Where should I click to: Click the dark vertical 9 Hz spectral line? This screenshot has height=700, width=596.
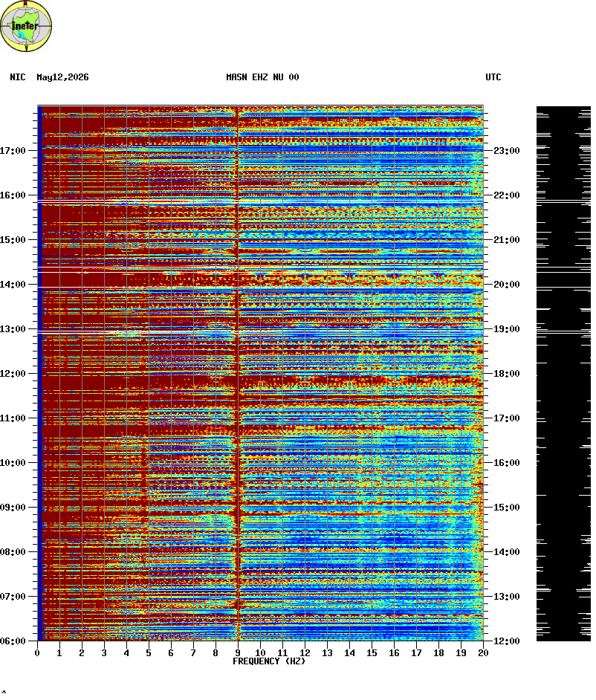click(x=238, y=374)
